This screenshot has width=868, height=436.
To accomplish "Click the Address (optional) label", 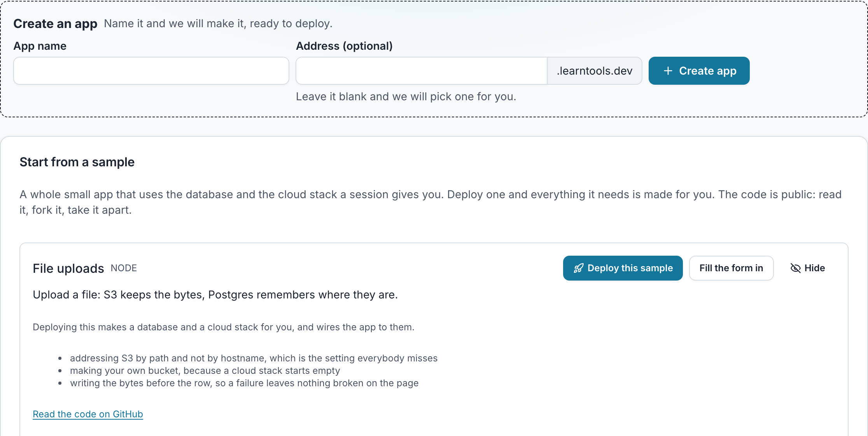I will 344,46.
